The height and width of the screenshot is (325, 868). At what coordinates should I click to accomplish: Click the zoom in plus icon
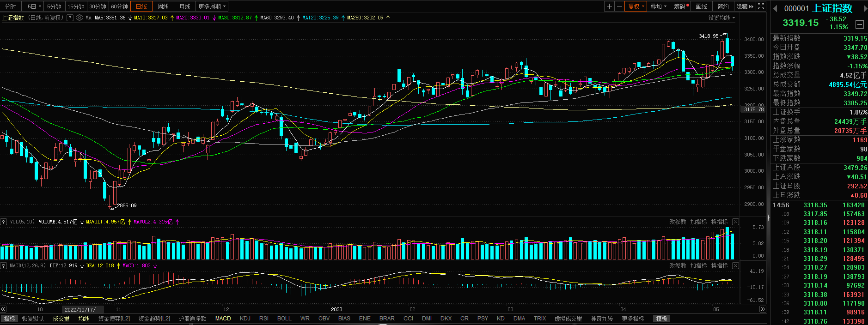coord(609,6)
